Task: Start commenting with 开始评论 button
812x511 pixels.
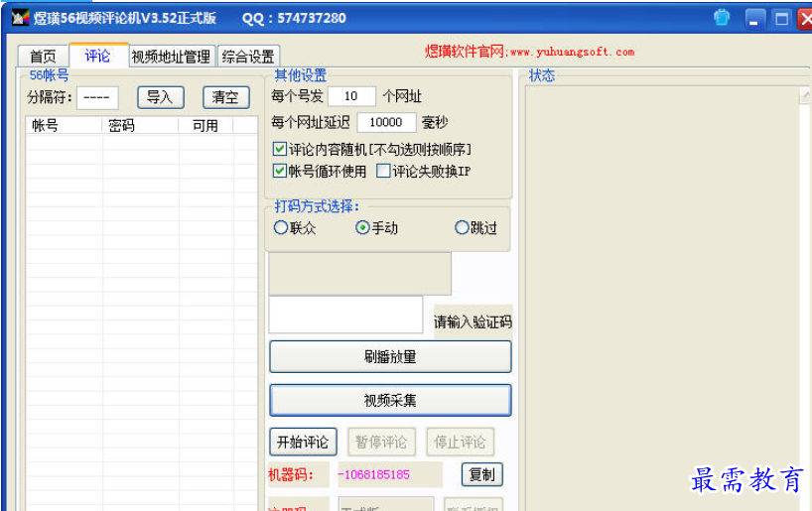Action: pyautogui.click(x=303, y=442)
